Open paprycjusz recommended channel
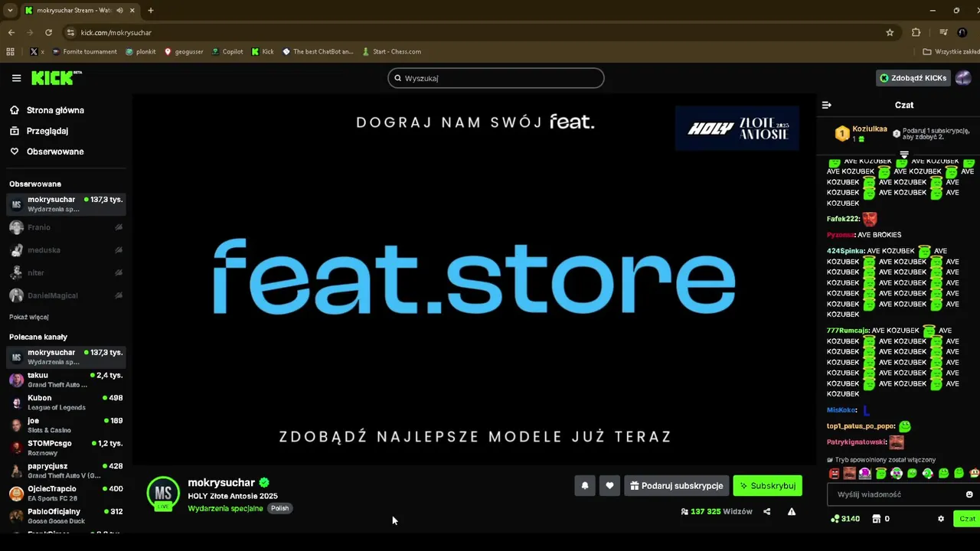This screenshot has width=980, height=551. (66, 471)
